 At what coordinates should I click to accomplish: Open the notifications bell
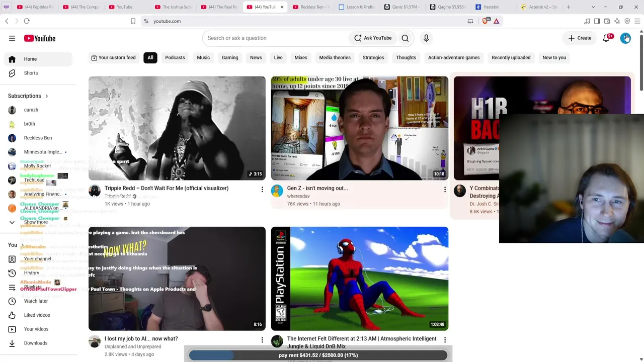coord(606,38)
